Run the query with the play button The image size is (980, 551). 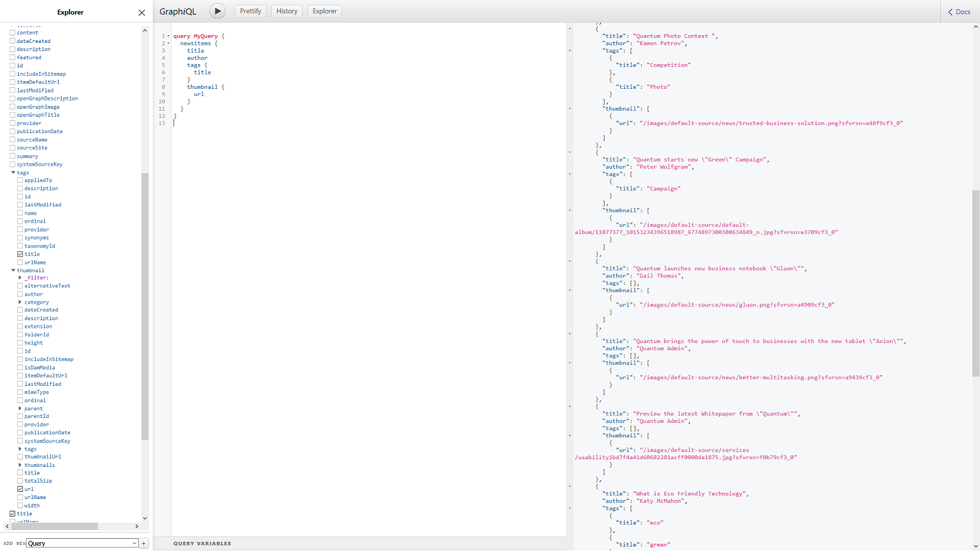217,11
